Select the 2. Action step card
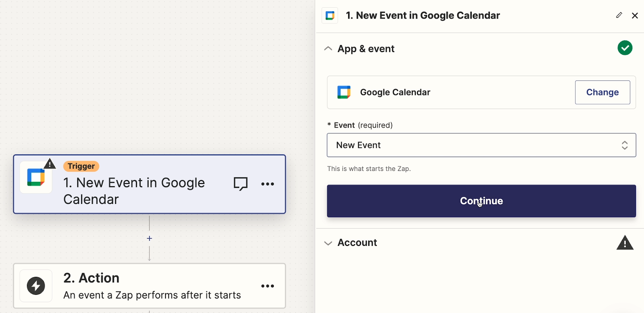 tap(149, 286)
